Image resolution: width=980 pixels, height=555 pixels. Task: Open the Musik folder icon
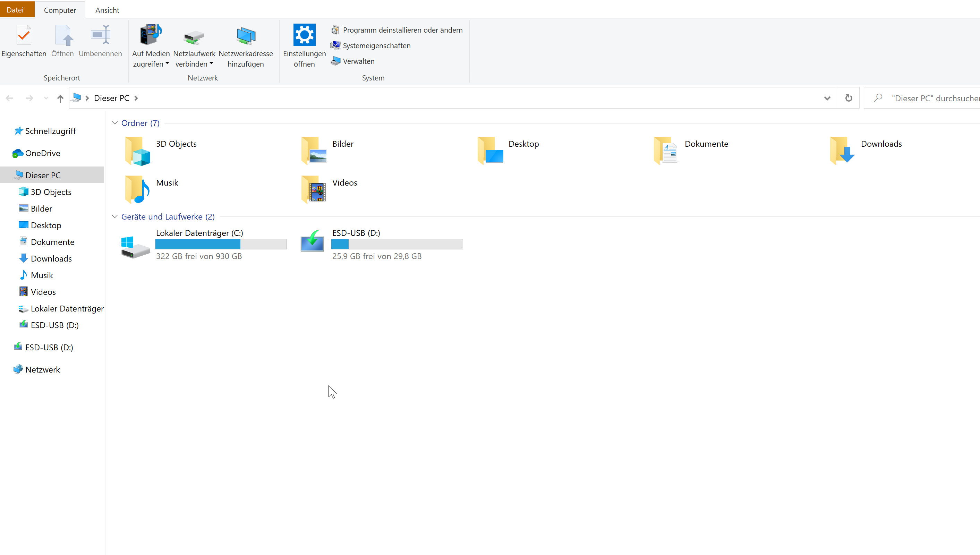[137, 189]
